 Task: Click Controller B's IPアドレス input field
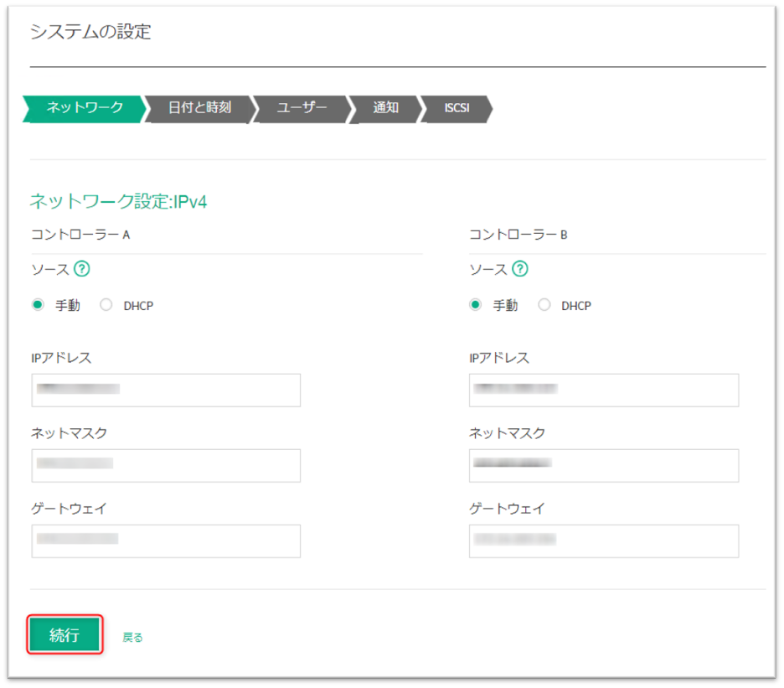click(x=603, y=390)
